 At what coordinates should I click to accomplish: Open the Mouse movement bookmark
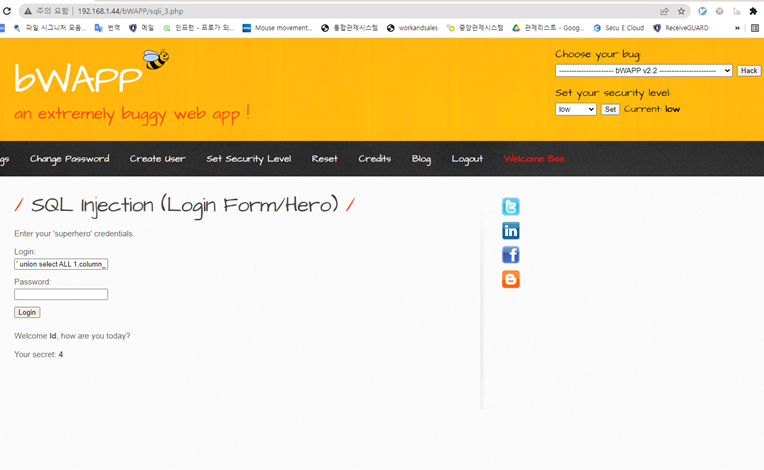(x=277, y=28)
